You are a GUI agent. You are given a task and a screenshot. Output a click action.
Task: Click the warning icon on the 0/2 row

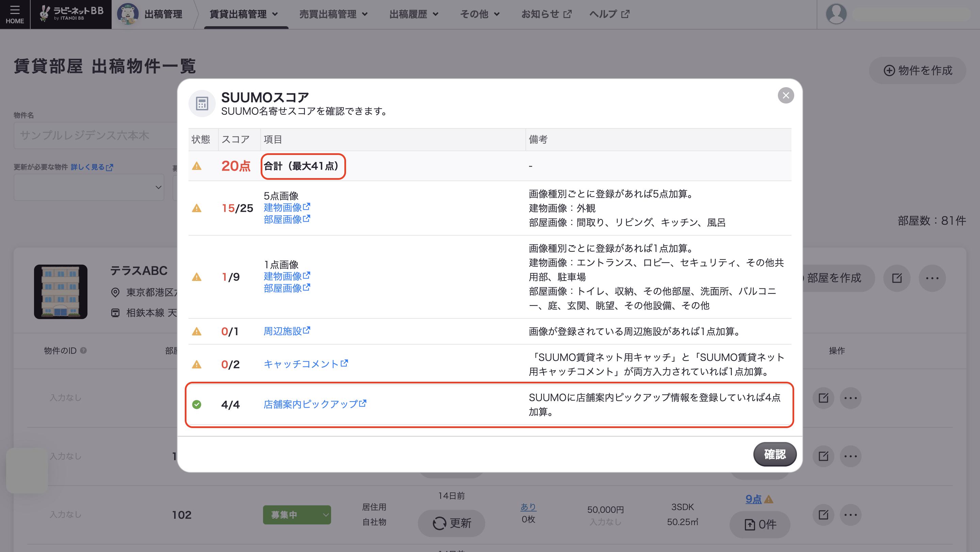(x=197, y=364)
